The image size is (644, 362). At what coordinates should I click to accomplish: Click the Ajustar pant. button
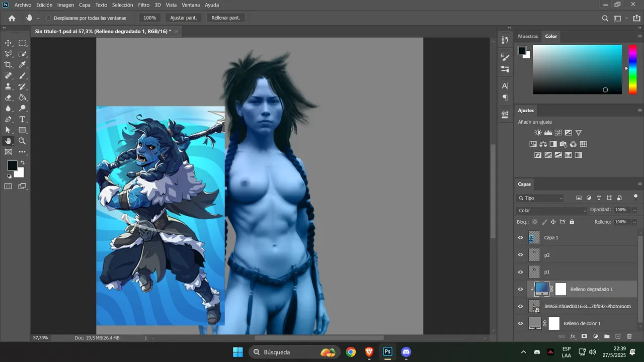[184, 18]
